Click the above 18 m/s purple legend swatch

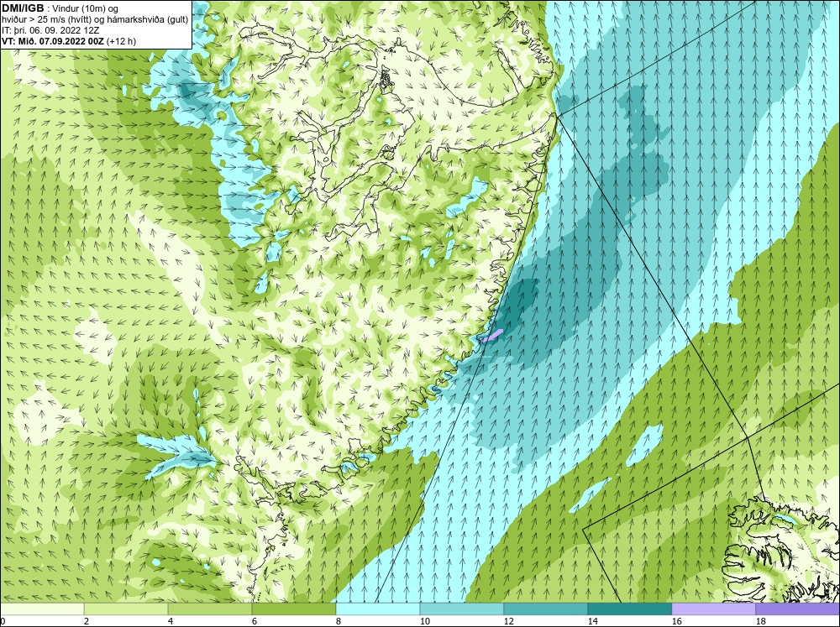click(798, 609)
